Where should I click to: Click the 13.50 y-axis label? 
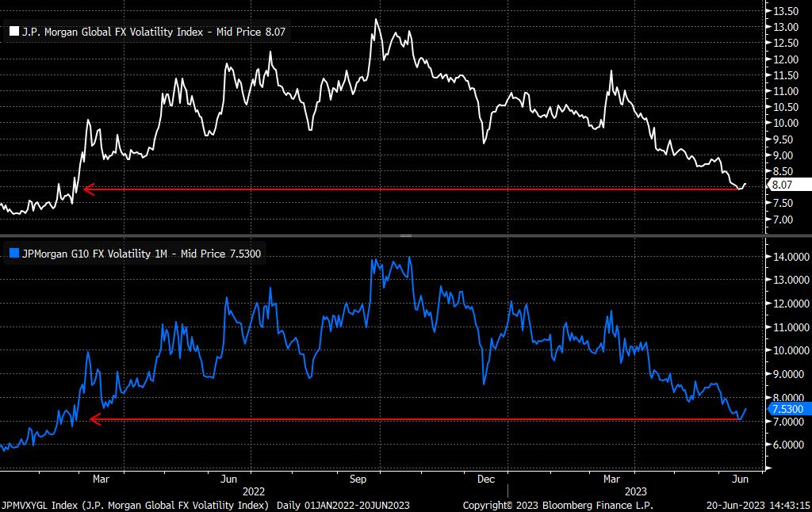click(786, 11)
